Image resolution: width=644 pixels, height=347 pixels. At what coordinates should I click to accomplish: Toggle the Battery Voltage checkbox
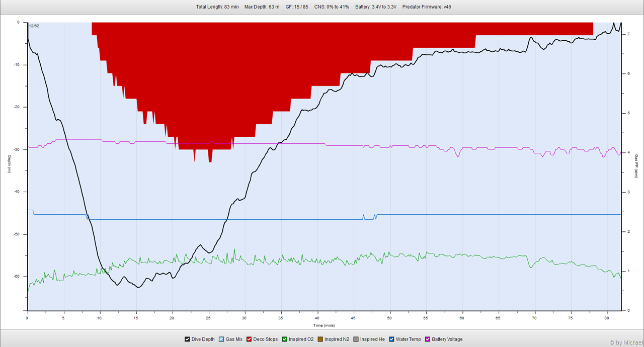[428, 339]
